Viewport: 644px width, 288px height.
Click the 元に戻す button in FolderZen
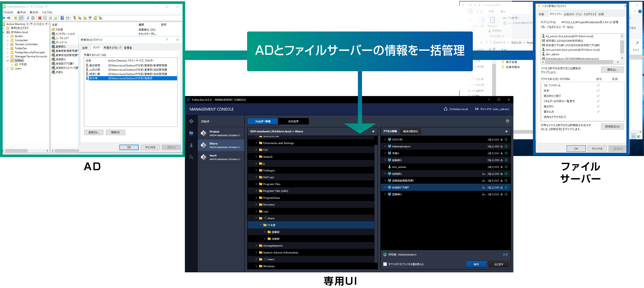tap(499, 264)
